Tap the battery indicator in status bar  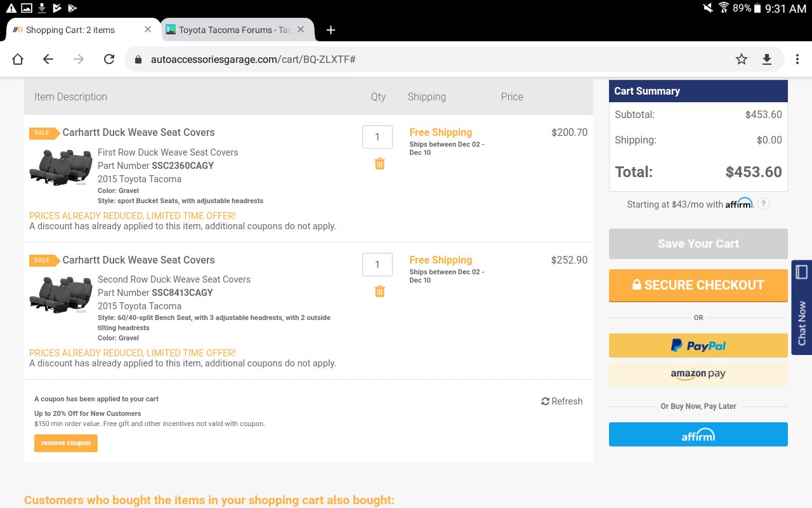[x=757, y=8]
